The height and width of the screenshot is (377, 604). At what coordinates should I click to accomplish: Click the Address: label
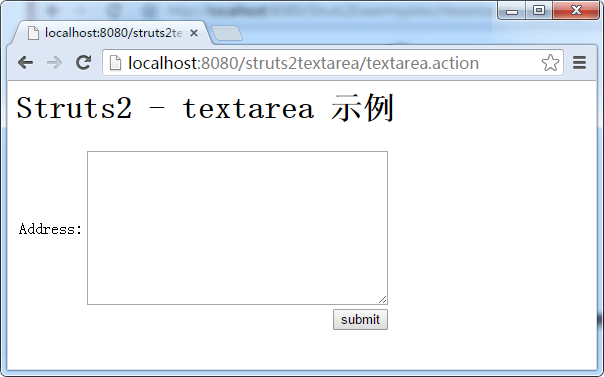tap(50, 229)
